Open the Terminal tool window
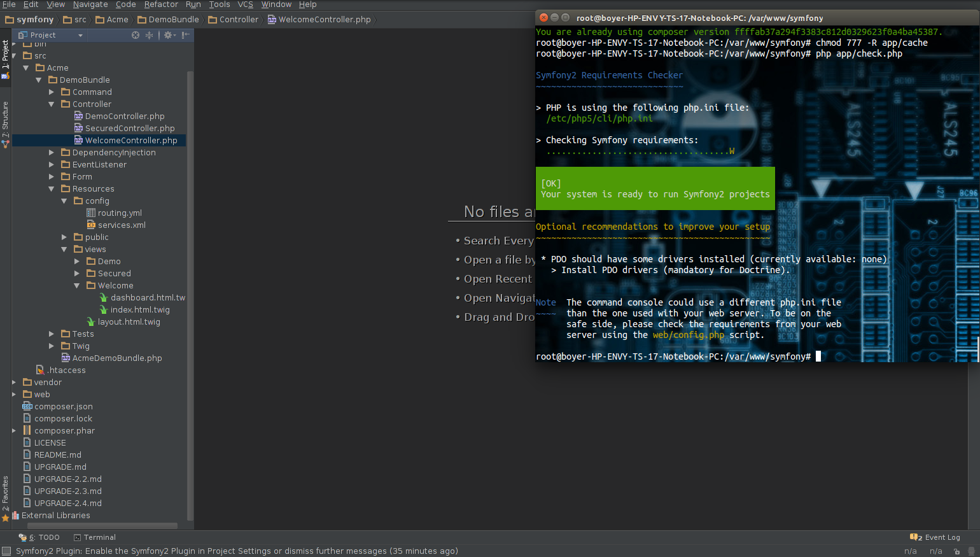 95,537
